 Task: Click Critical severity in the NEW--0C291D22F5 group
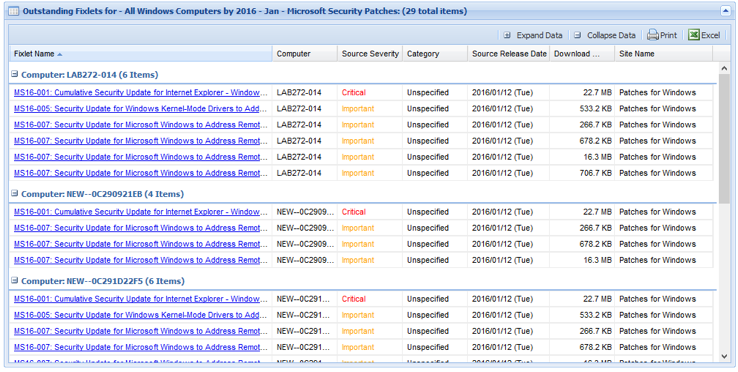(x=353, y=299)
